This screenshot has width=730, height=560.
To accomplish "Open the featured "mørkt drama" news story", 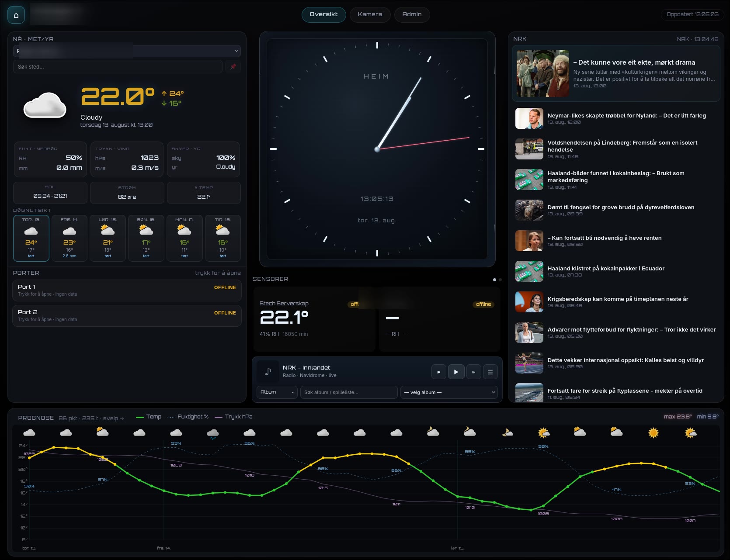I will click(x=616, y=73).
